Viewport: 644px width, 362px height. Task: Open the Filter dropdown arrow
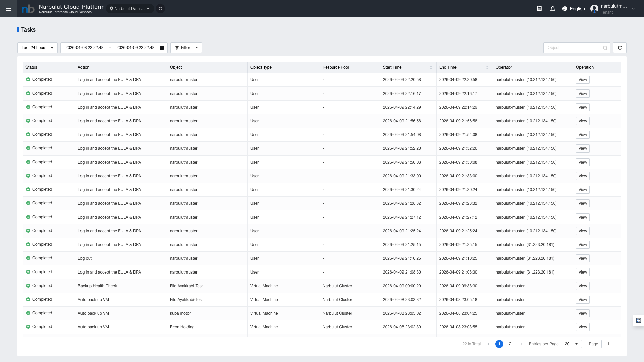[197, 48]
